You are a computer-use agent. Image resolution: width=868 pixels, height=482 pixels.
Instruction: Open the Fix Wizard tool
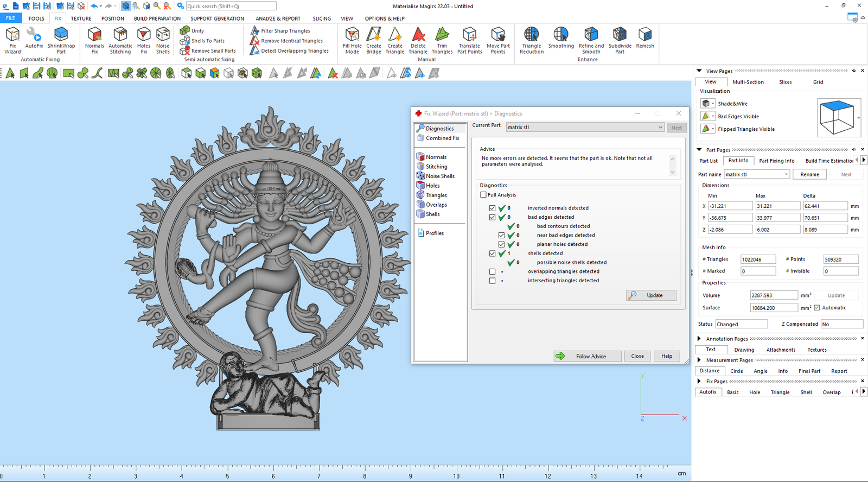click(x=12, y=40)
